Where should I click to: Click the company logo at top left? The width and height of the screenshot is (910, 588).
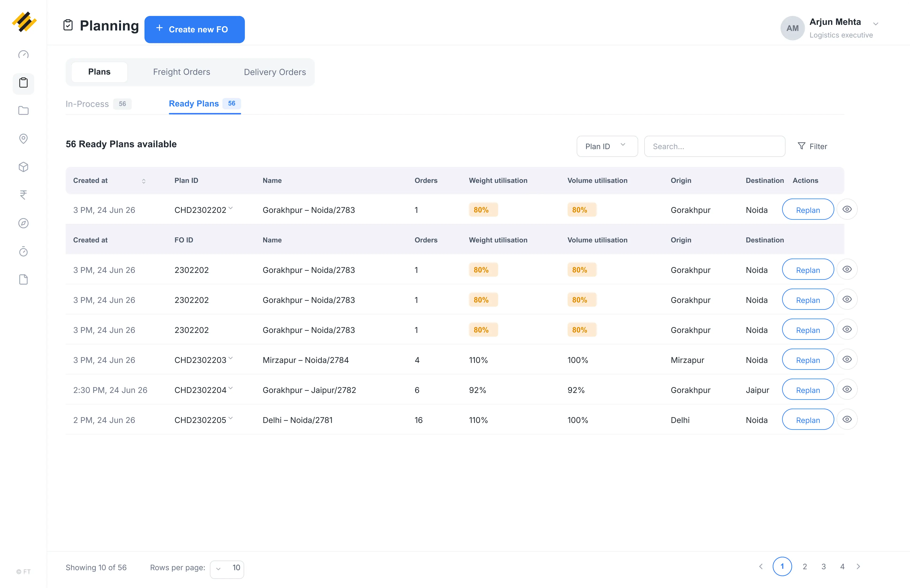pyautogui.click(x=24, y=22)
